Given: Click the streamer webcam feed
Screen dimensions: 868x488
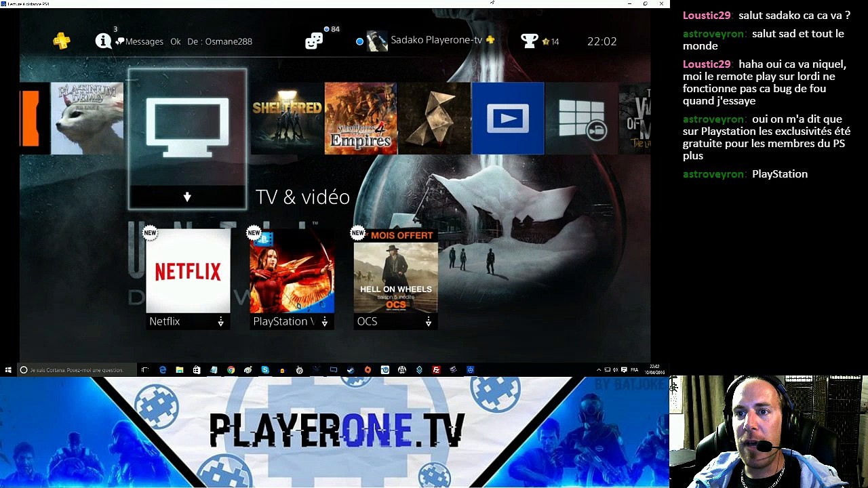Looking at the screenshot, I should coord(768,432).
